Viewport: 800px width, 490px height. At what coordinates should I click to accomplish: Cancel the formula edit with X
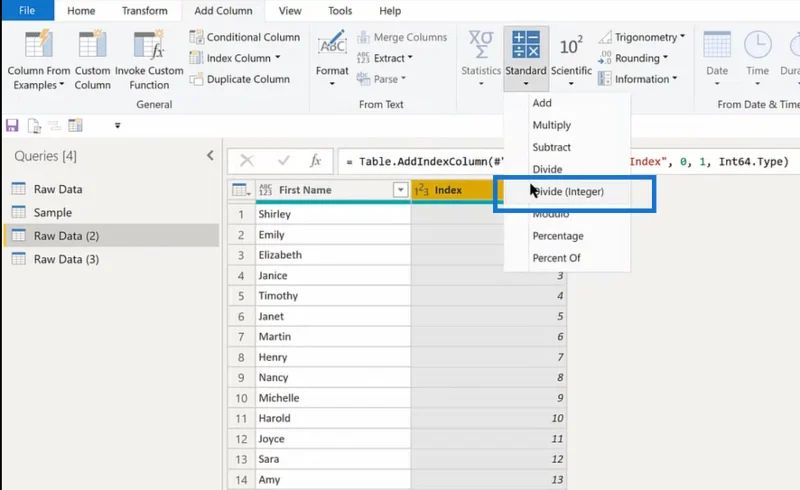pyautogui.click(x=247, y=161)
